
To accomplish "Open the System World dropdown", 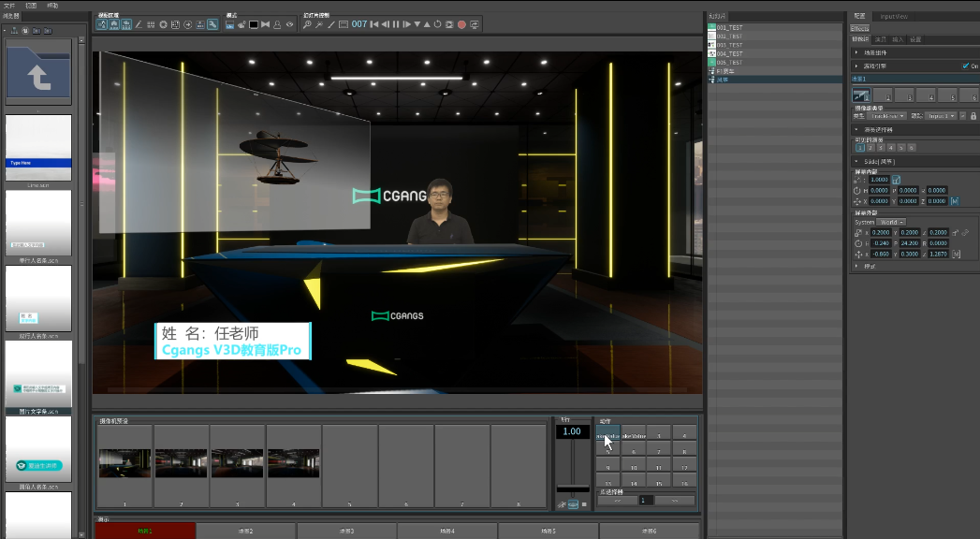I will (890, 222).
